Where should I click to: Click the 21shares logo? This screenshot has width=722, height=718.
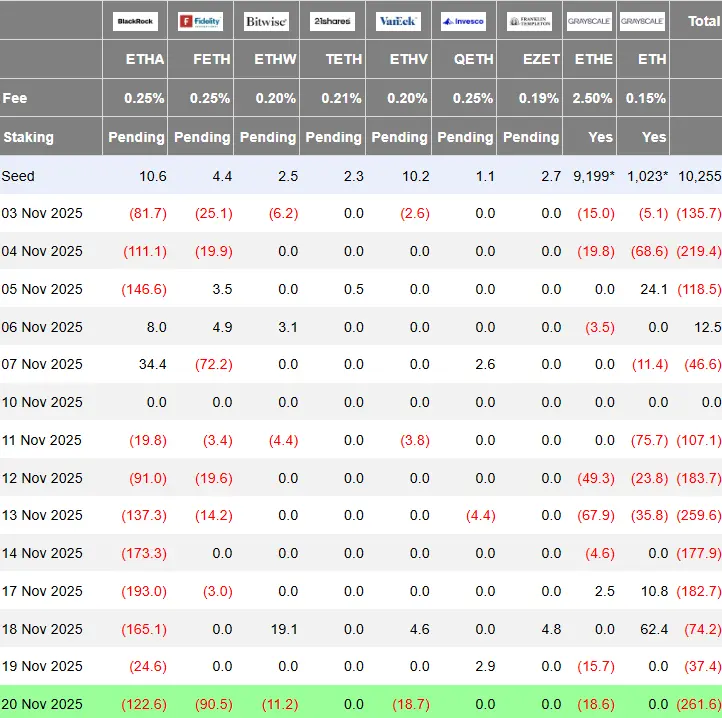332,21
